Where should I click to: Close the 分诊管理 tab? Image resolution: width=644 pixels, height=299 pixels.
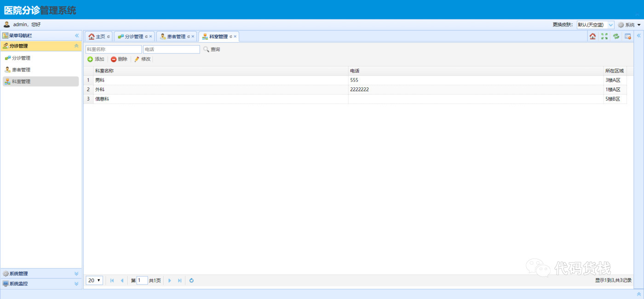tap(150, 36)
